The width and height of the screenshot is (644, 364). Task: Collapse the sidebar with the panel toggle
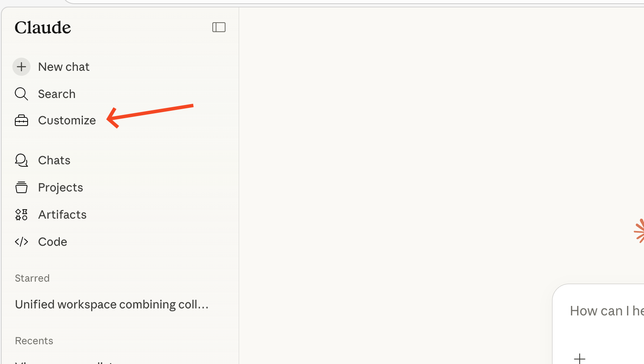click(x=219, y=27)
